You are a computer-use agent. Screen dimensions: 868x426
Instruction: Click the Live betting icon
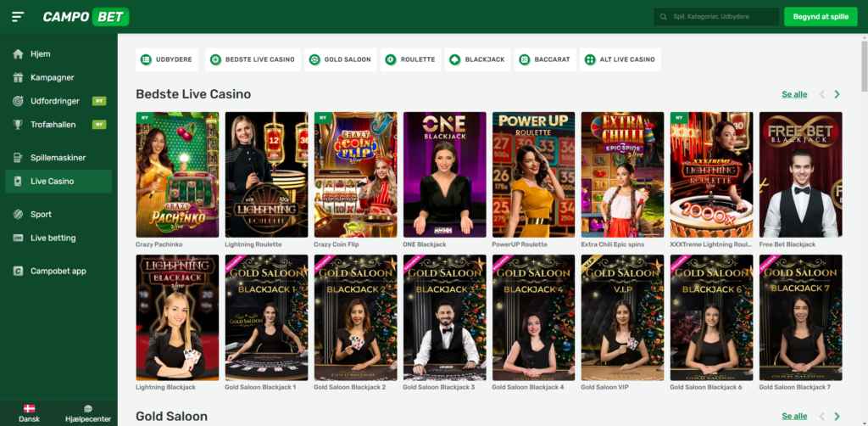click(19, 238)
